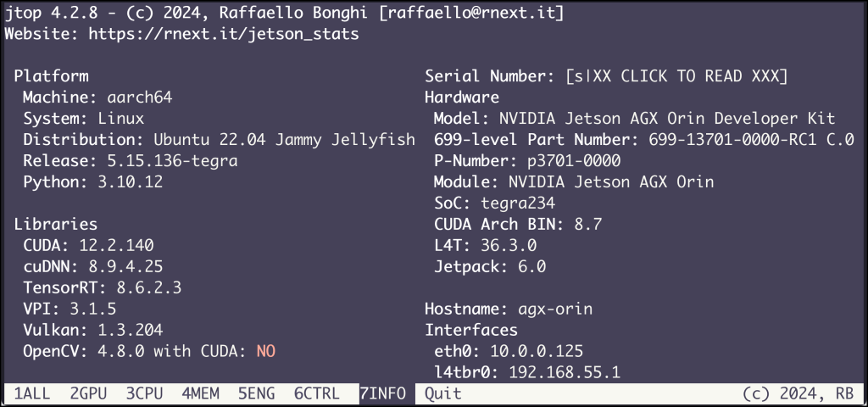The width and height of the screenshot is (868, 407).
Task: Select the l4tbr0 address 192.168.55.1
Action: pos(565,372)
